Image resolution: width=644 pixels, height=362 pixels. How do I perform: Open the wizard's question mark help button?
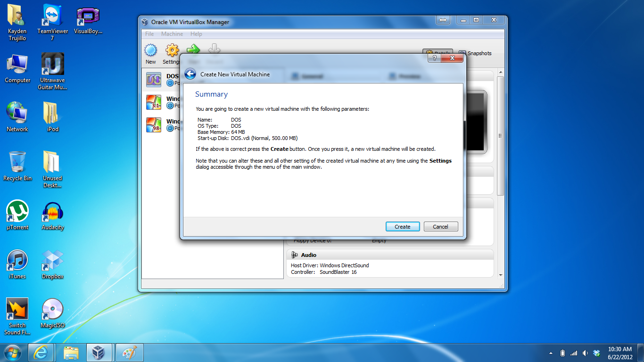click(434, 58)
